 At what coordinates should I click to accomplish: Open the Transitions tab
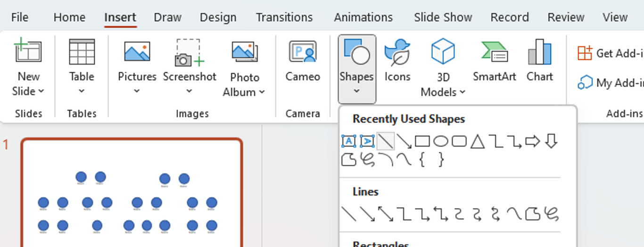pos(284,17)
